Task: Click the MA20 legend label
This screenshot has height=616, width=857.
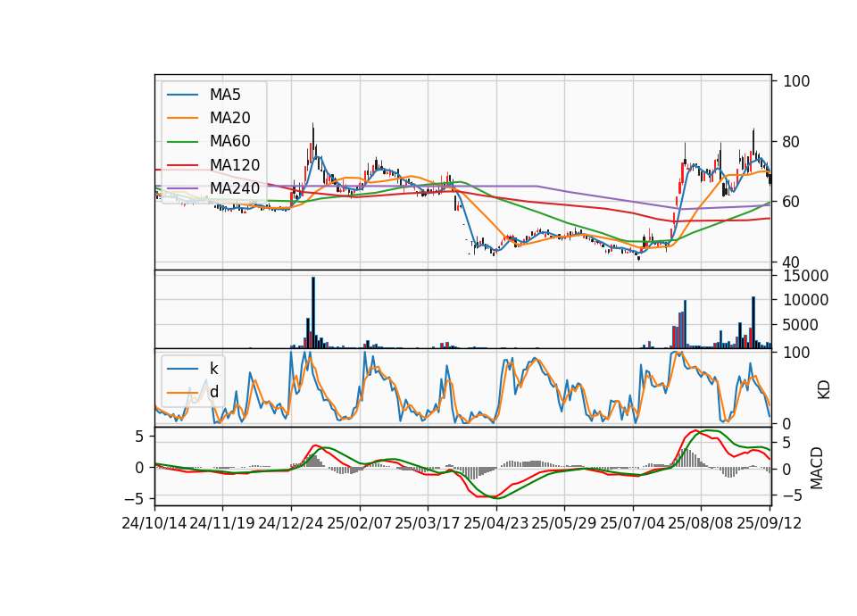Action: pyautogui.click(x=229, y=118)
